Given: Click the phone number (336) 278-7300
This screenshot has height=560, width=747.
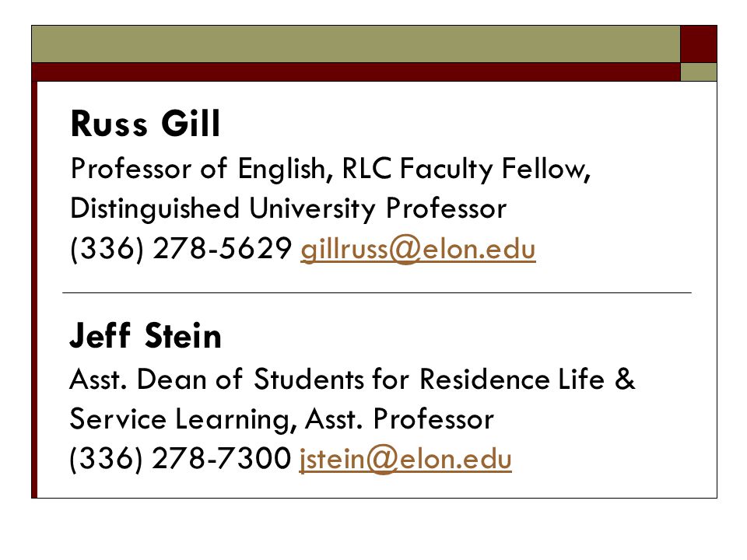Looking at the screenshot, I should tap(180, 459).
